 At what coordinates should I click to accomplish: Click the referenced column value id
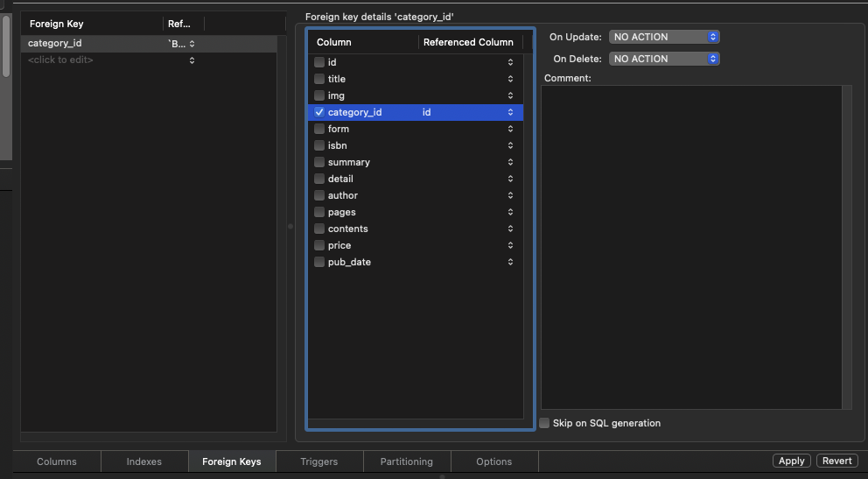click(x=426, y=112)
